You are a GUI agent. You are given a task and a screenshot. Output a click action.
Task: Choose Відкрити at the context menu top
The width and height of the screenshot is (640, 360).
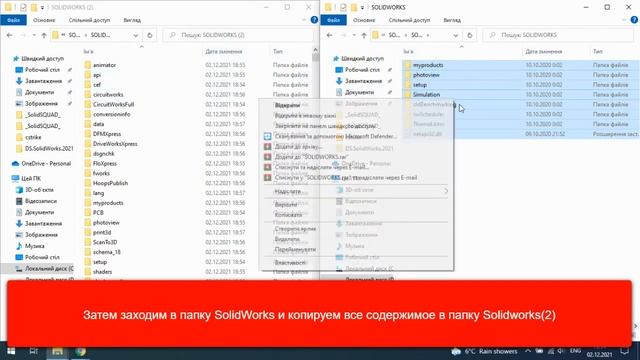pos(287,105)
